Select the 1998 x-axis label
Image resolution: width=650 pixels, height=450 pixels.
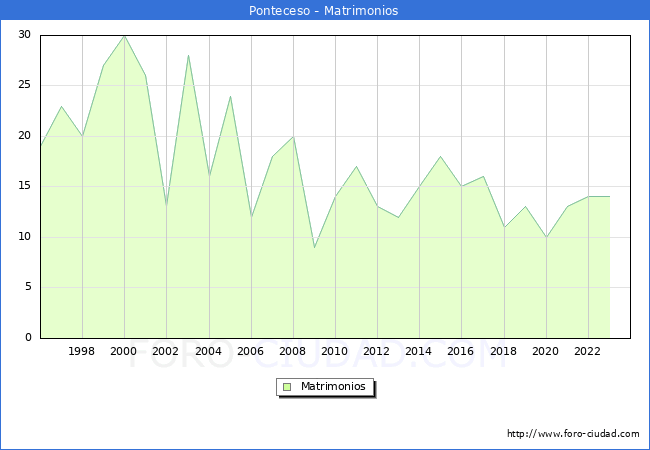pos(81,351)
